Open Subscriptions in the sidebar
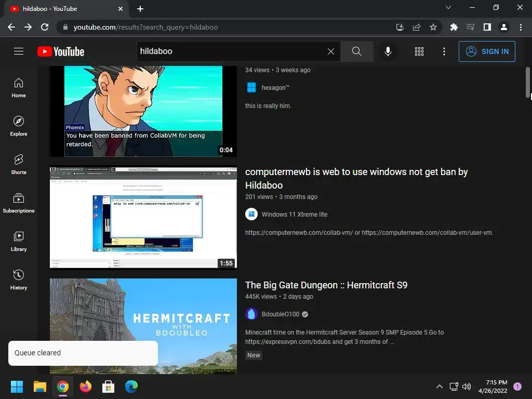The image size is (532, 399). coord(19,203)
